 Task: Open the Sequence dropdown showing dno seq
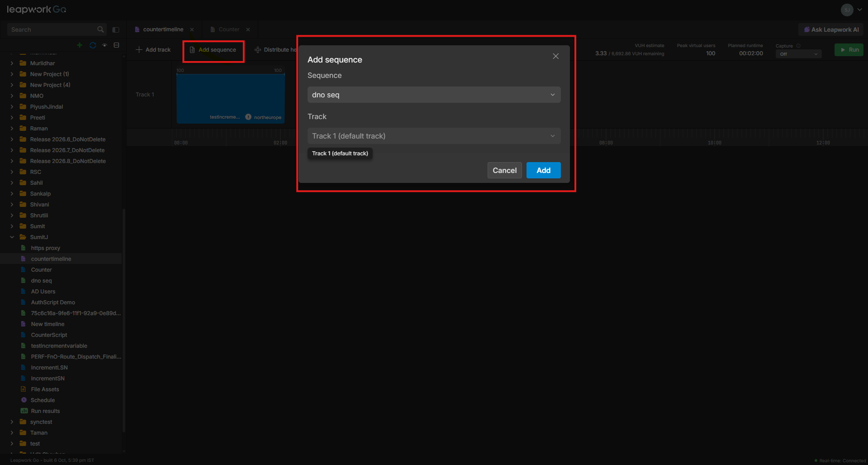click(x=434, y=95)
